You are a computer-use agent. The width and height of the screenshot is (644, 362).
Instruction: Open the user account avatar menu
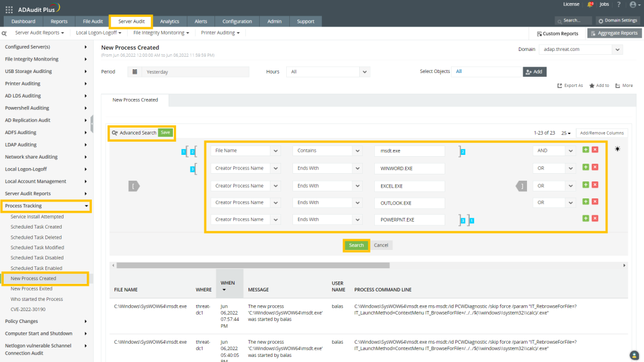[x=633, y=4]
